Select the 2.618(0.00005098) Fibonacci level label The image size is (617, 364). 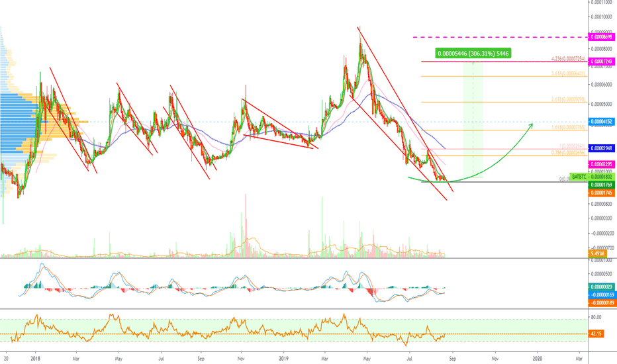(568, 99)
